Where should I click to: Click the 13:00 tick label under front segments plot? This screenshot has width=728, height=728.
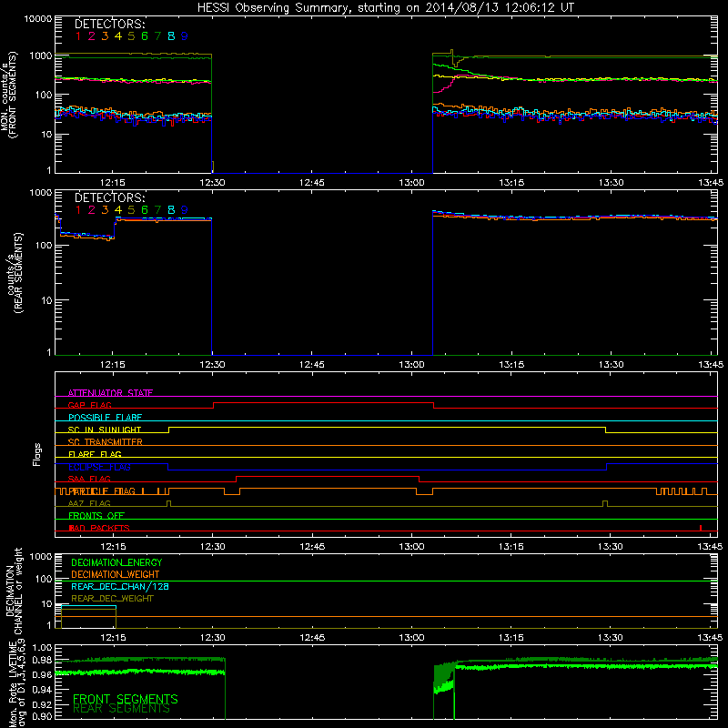411,183
